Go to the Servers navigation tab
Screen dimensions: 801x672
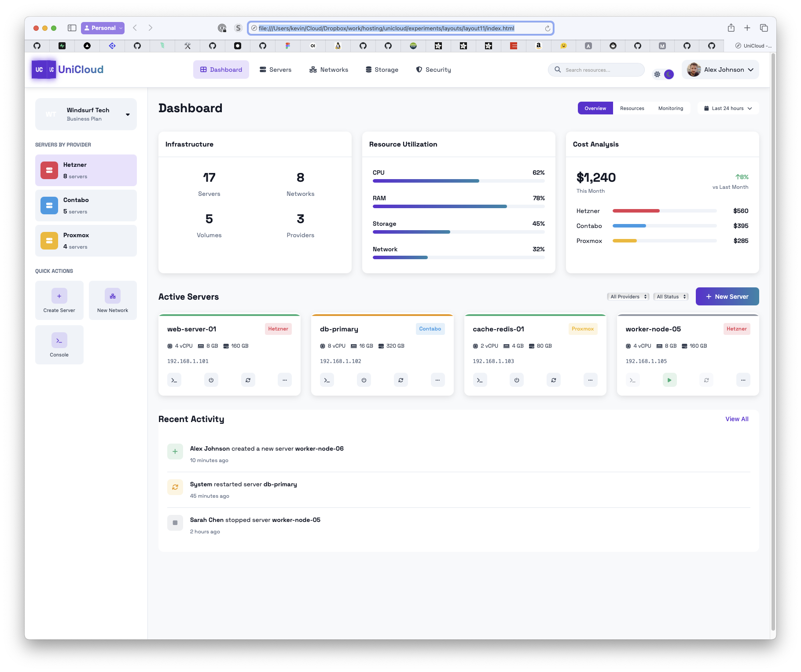(x=276, y=70)
